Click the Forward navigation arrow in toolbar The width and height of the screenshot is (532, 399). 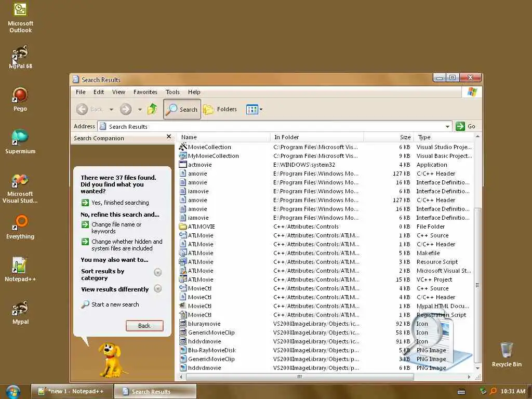126,109
